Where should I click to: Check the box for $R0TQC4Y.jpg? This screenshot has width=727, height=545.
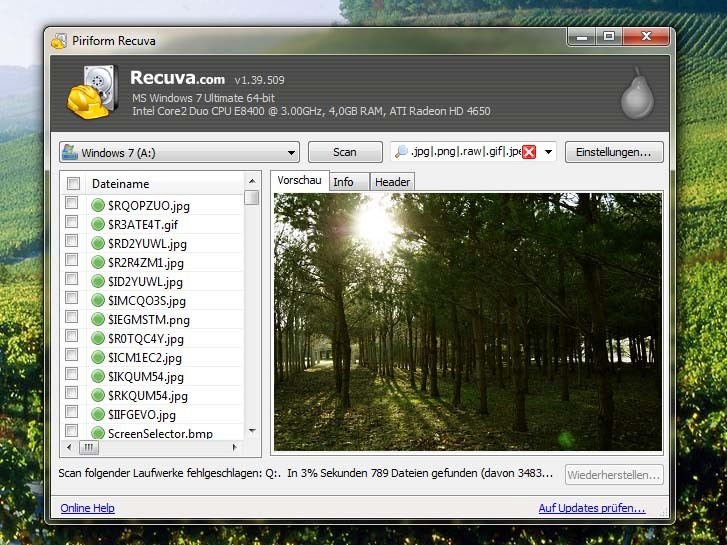71,335
